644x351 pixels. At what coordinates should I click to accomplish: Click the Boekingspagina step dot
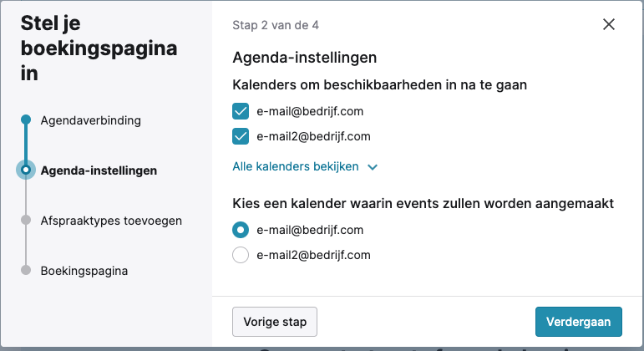(26, 271)
